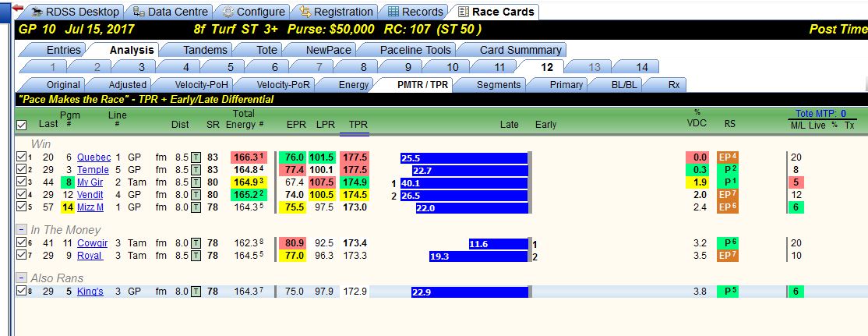Screen dimensions: 868x336
Task: Open the Vendit horse link
Action: click(90, 195)
